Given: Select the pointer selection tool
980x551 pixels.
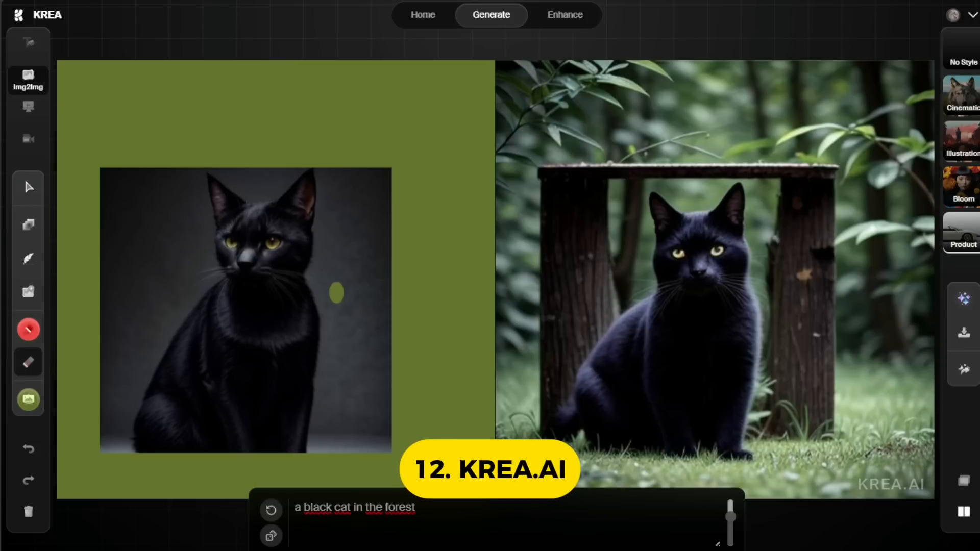Looking at the screenshot, I should point(29,187).
